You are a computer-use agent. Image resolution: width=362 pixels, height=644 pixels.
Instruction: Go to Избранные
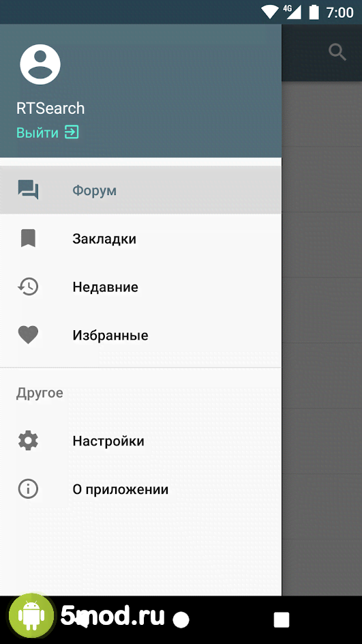pyautogui.click(x=140, y=335)
